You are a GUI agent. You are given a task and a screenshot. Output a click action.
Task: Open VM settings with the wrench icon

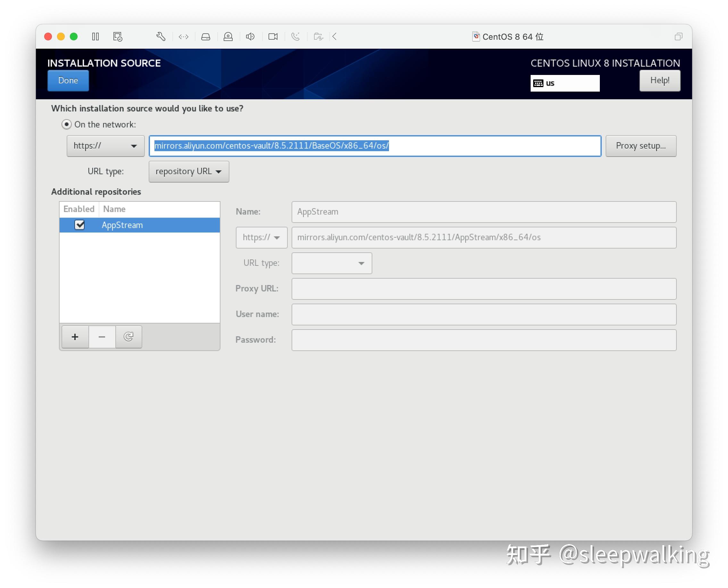(161, 37)
